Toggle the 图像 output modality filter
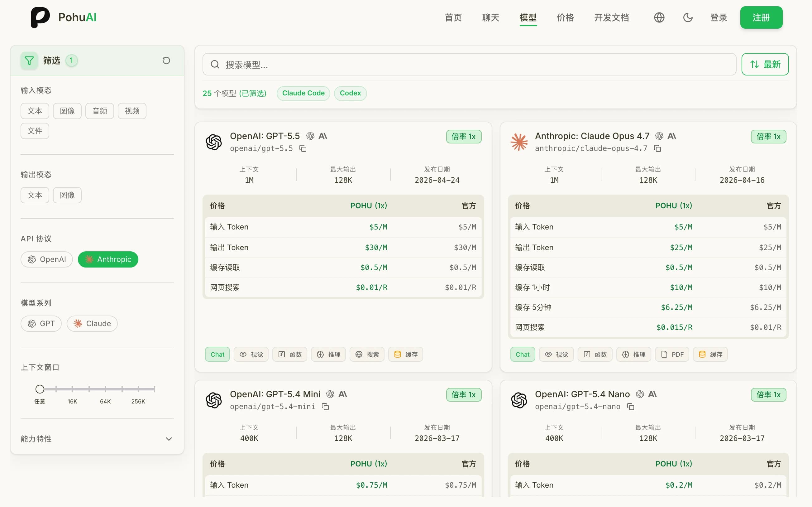The width and height of the screenshot is (812, 507). [x=67, y=195]
